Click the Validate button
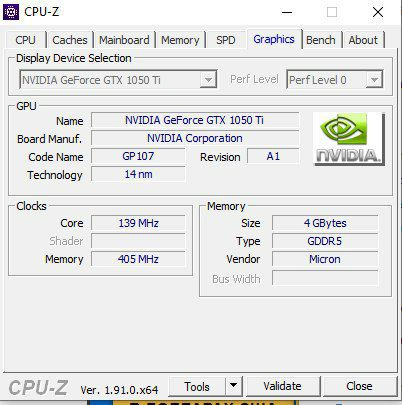 point(283,386)
